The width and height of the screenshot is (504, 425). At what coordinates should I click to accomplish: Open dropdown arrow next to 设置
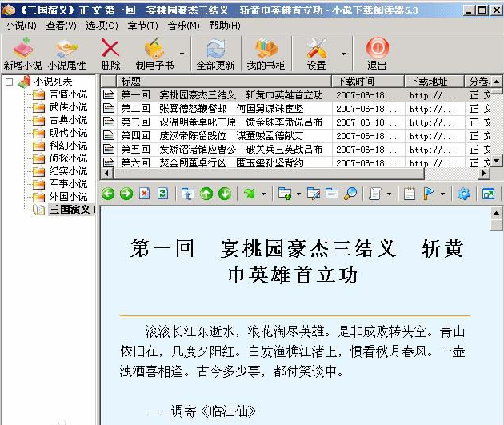click(343, 54)
